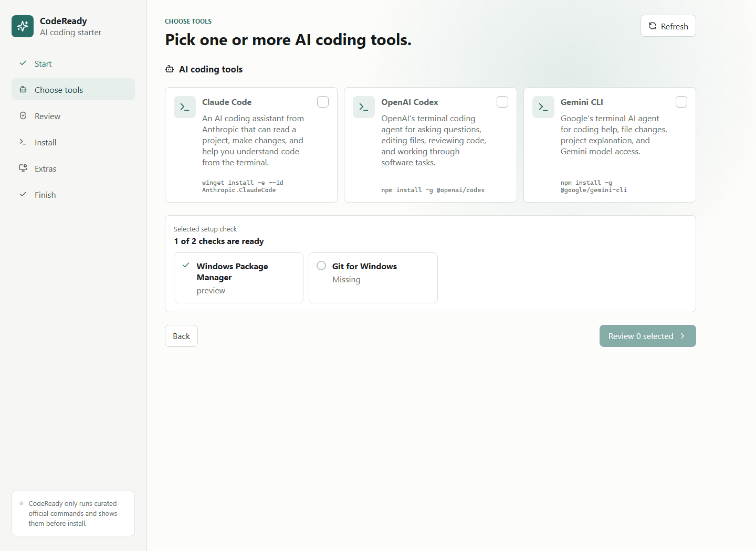756x551 pixels.
Task: Click the AI coding starter subtitle
Action: click(70, 33)
